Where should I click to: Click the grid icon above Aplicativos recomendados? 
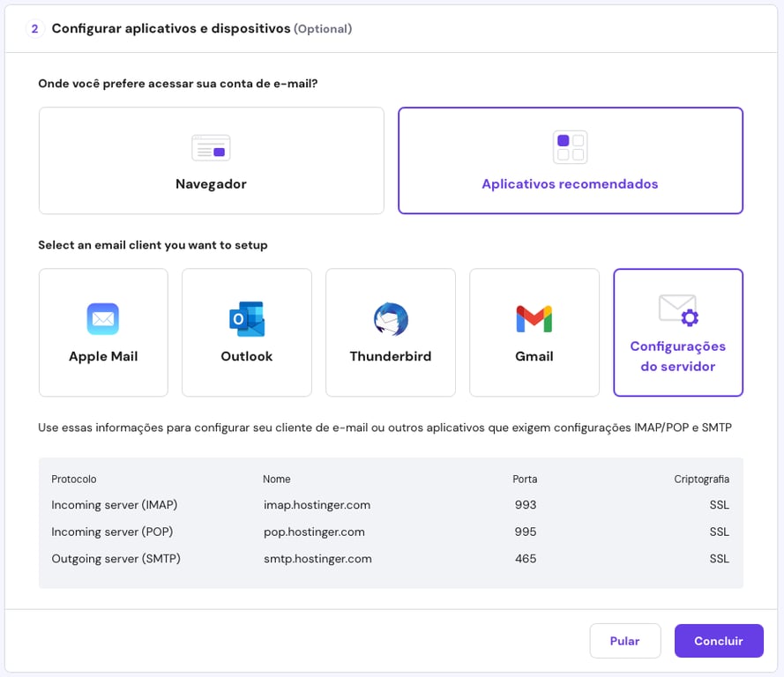point(570,147)
